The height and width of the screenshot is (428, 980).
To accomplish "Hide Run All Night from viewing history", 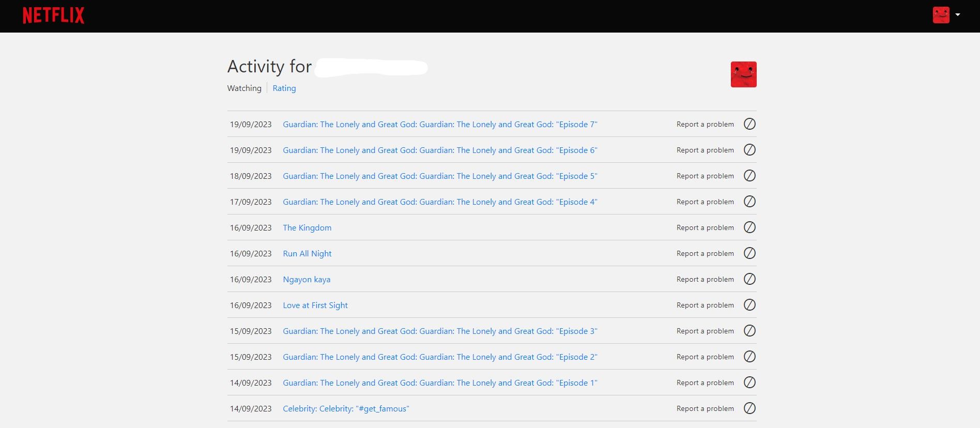I will 749,253.
